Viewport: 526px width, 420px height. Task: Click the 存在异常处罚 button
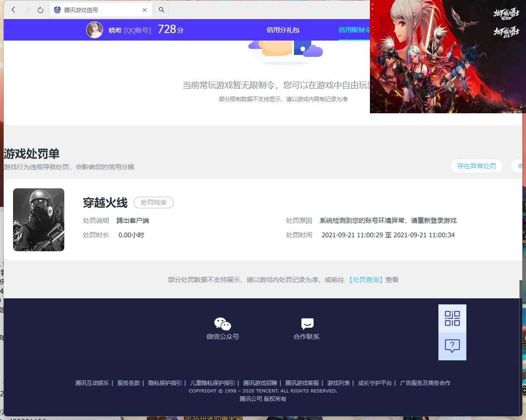tap(476, 166)
